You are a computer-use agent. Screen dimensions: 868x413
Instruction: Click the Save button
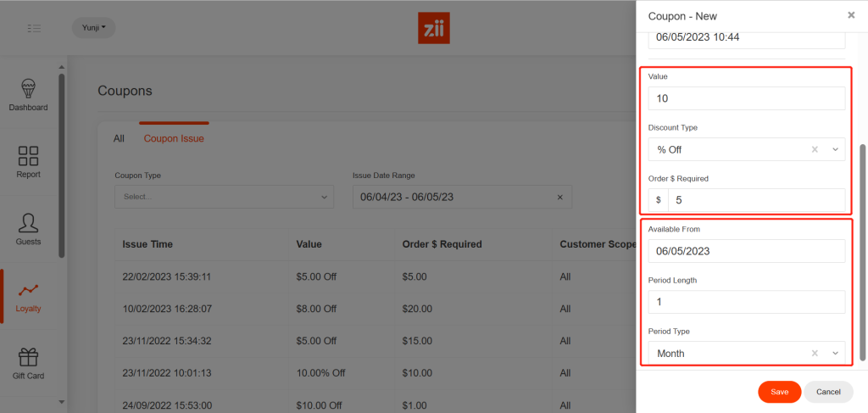(779, 392)
